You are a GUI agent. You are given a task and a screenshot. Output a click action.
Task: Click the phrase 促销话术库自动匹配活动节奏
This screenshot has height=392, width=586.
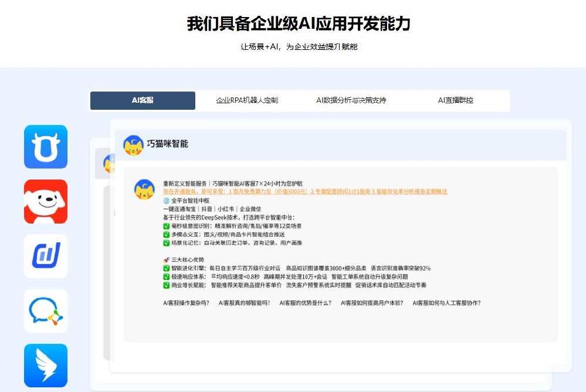click(391, 285)
